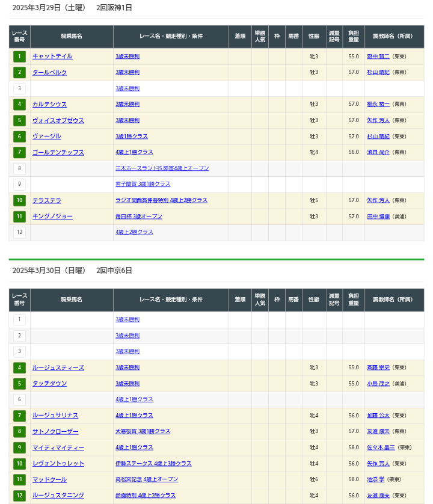Open horse link キャットテイル
433x504 pixels.
[52, 57]
